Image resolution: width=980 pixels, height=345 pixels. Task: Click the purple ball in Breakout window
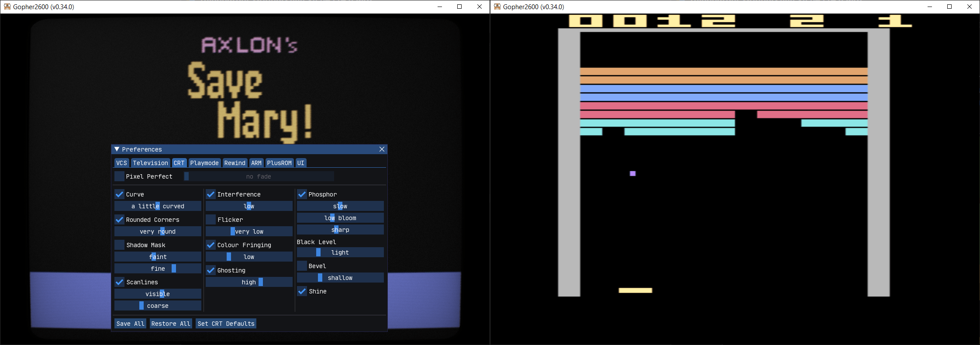coord(632,173)
